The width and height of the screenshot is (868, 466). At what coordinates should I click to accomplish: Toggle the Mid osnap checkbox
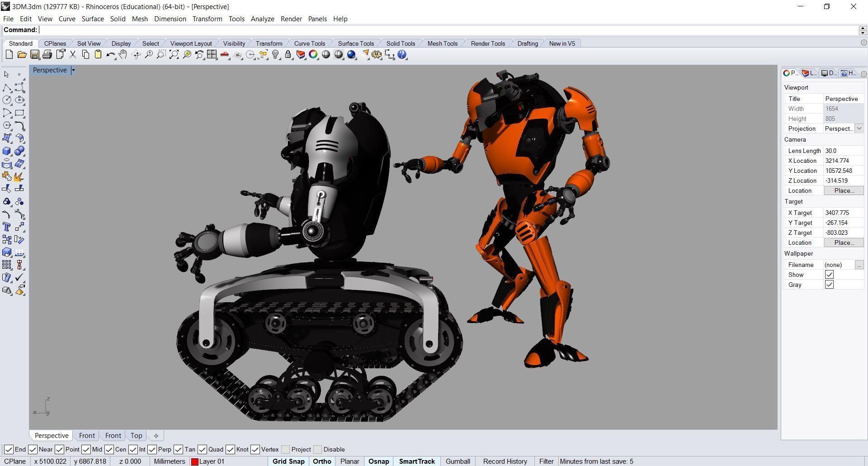(x=86, y=449)
